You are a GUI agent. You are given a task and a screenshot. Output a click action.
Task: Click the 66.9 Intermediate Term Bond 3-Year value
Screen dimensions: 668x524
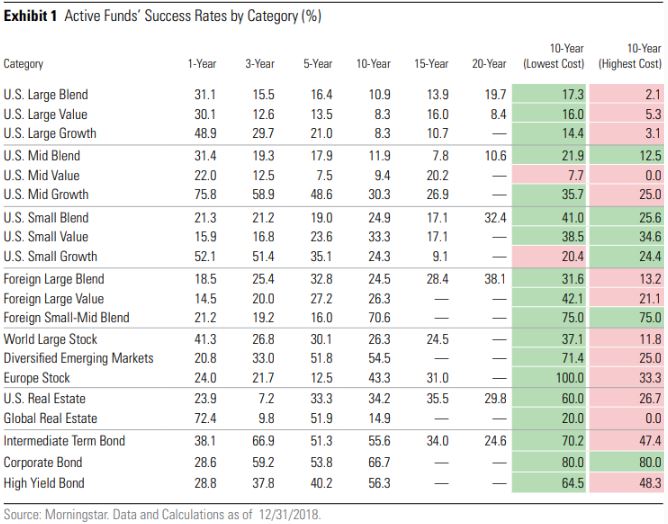261,440
